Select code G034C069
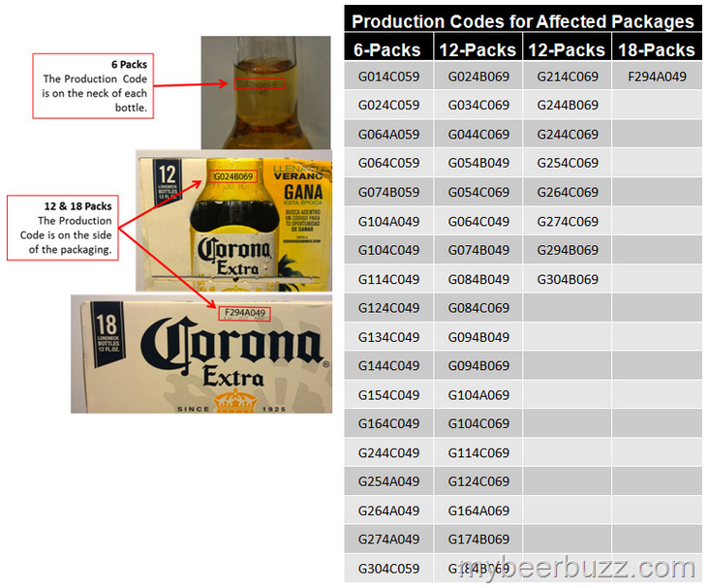 pyautogui.click(x=478, y=105)
